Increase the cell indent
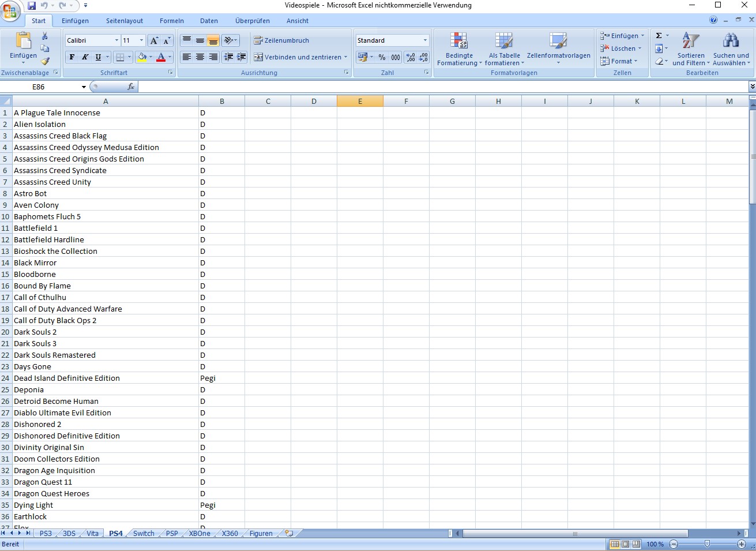The height and width of the screenshot is (551, 756). click(241, 57)
